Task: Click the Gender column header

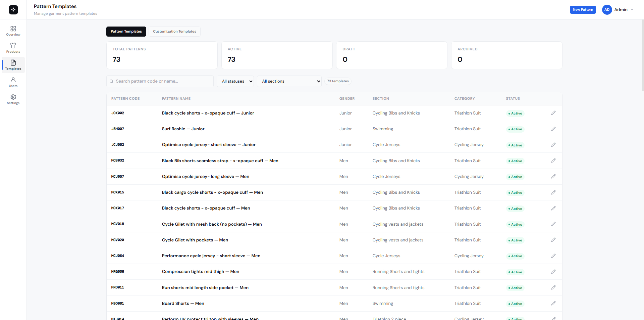Action: pos(347,99)
